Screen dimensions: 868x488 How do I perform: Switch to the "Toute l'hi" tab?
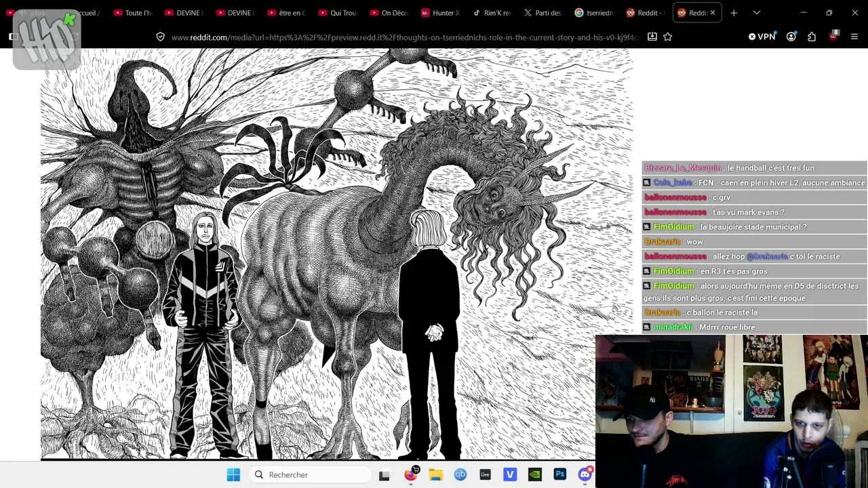pyautogui.click(x=133, y=13)
